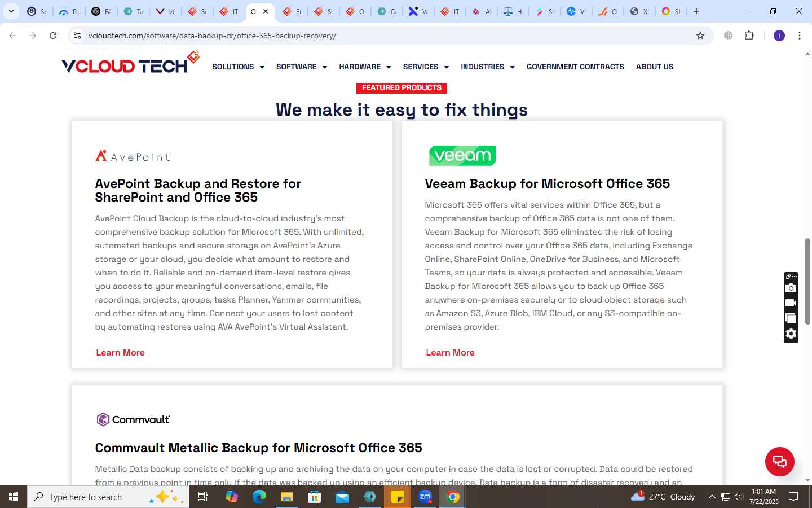
Task: Click the Commvault Metallic Backup heading
Action: pos(258,448)
